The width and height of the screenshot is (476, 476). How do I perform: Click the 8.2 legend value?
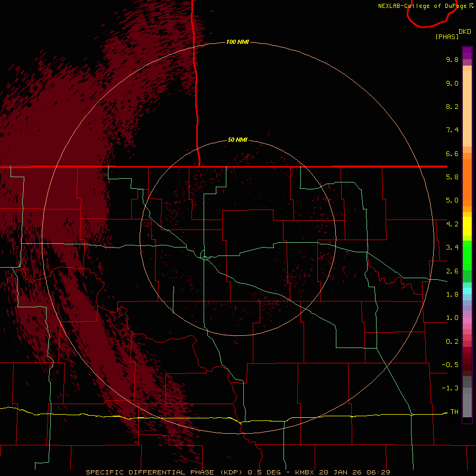tap(452, 106)
